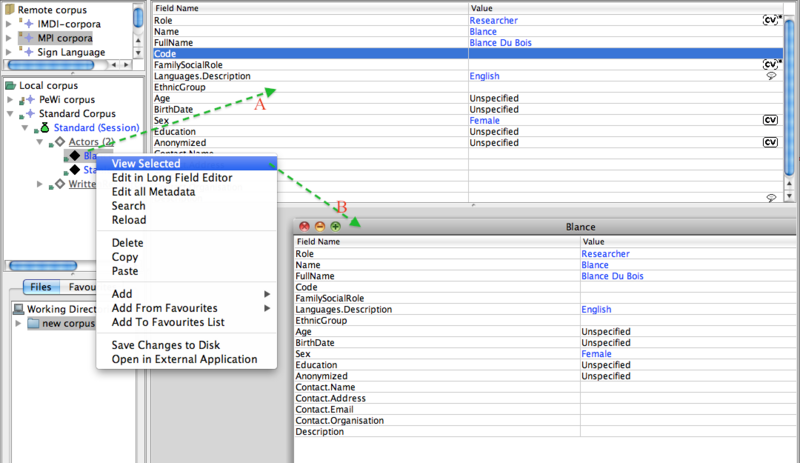Click the Standard Session bag icon
Image resolution: width=800 pixels, height=463 pixels.
click(45, 127)
